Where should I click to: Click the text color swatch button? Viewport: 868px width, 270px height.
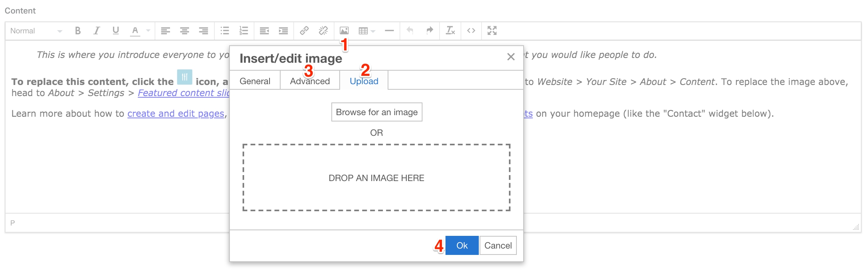point(135,31)
